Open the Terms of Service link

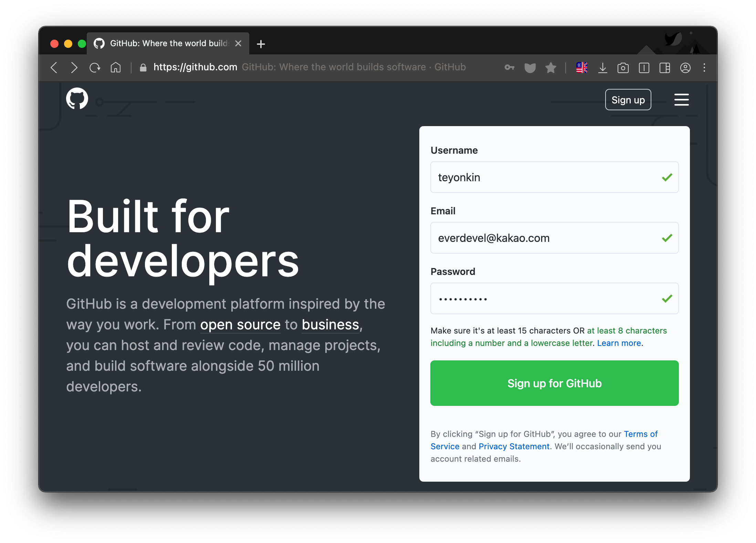544,440
